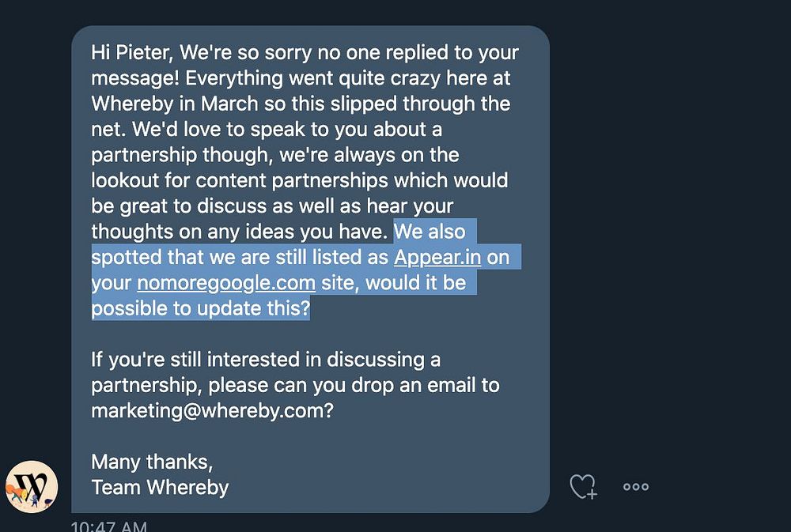The height and width of the screenshot is (532, 791).
Task: Click the Whereby profile avatar
Action: coord(32,483)
